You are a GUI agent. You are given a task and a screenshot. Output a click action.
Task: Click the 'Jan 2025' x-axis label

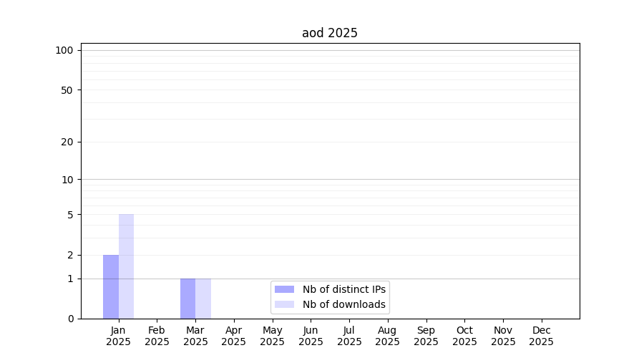(x=118, y=336)
